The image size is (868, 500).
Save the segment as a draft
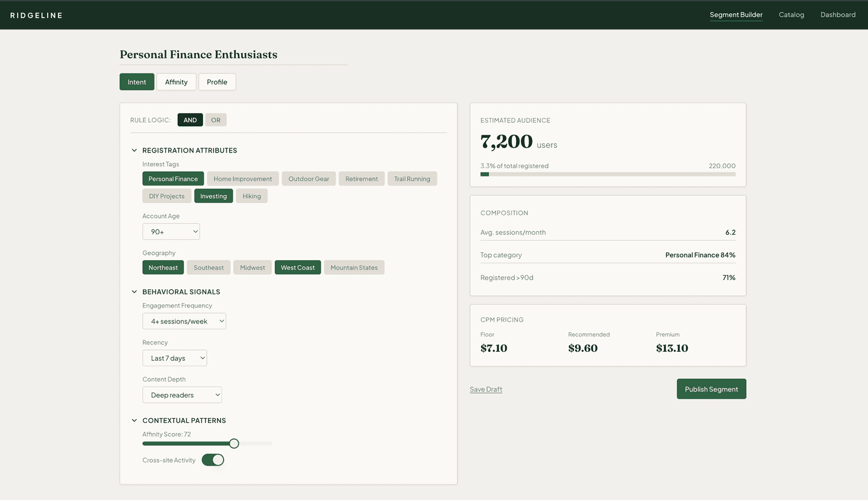click(486, 389)
